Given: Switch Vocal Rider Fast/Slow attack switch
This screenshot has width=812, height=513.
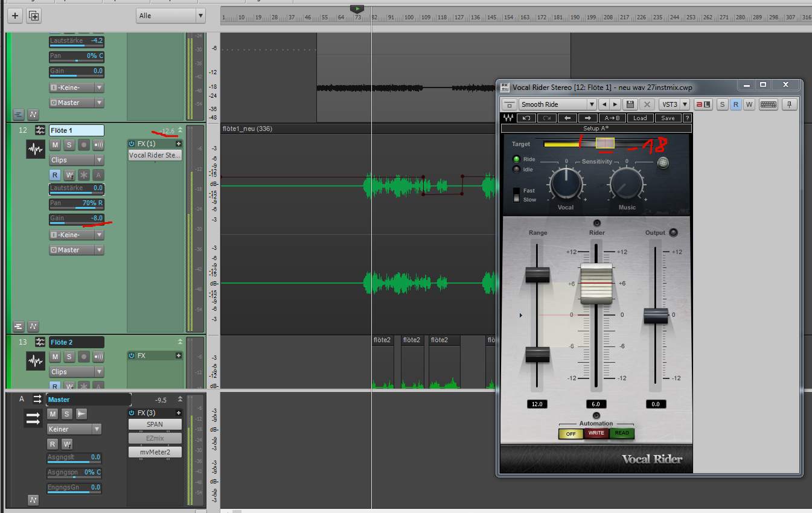Looking at the screenshot, I should point(516,194).
